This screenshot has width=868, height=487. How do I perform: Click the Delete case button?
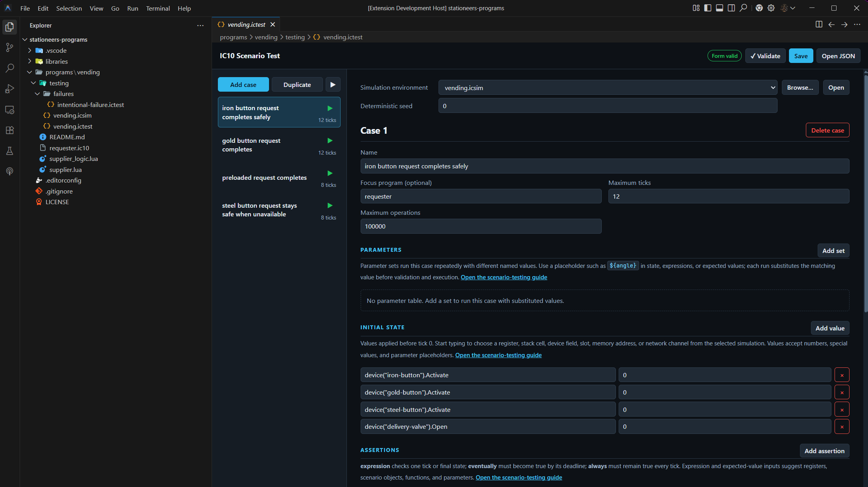[x=827, y=130]
